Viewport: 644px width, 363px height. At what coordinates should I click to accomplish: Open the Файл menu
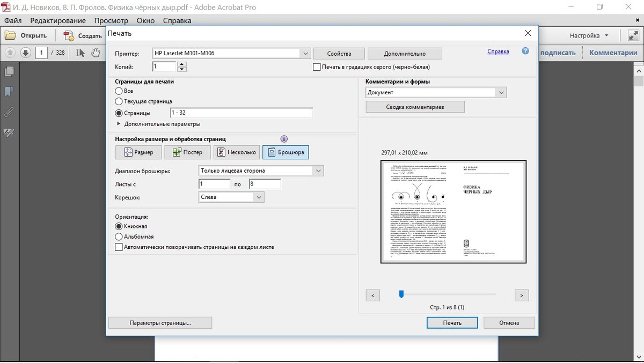pyautogui.click(x=13, y=20)
